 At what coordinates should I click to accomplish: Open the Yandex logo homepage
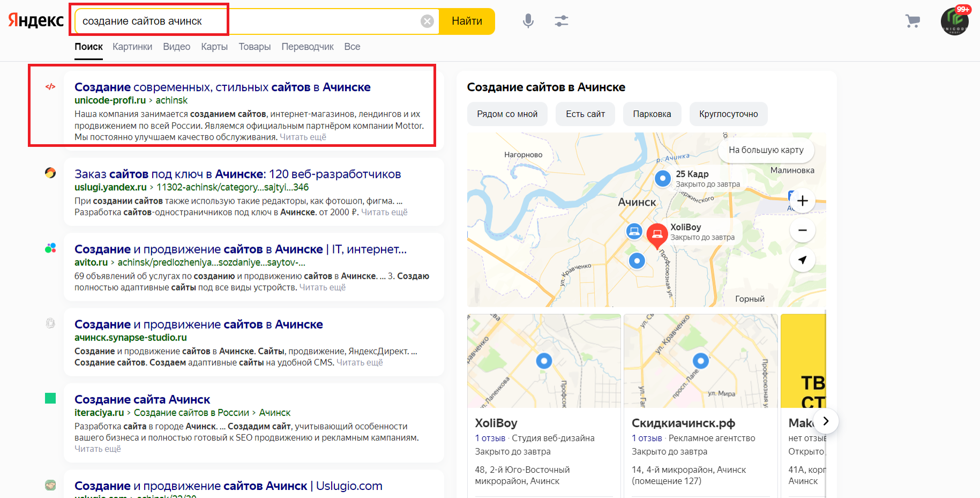pyautogui.click(x=36, y=20)
